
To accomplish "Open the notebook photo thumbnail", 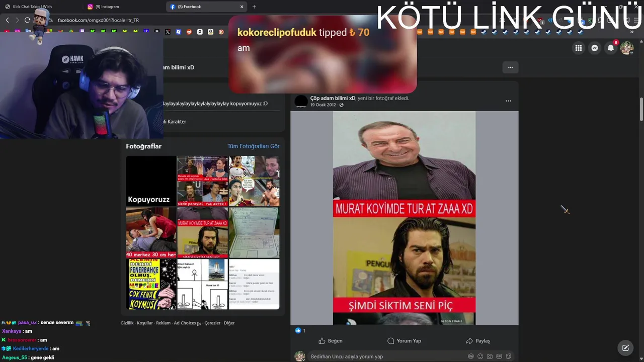I will pos(254,233).
